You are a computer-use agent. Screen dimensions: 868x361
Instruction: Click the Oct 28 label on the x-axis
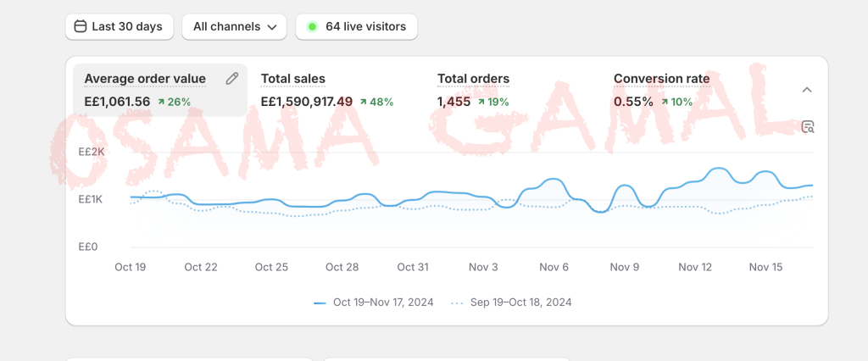[342, 267]
